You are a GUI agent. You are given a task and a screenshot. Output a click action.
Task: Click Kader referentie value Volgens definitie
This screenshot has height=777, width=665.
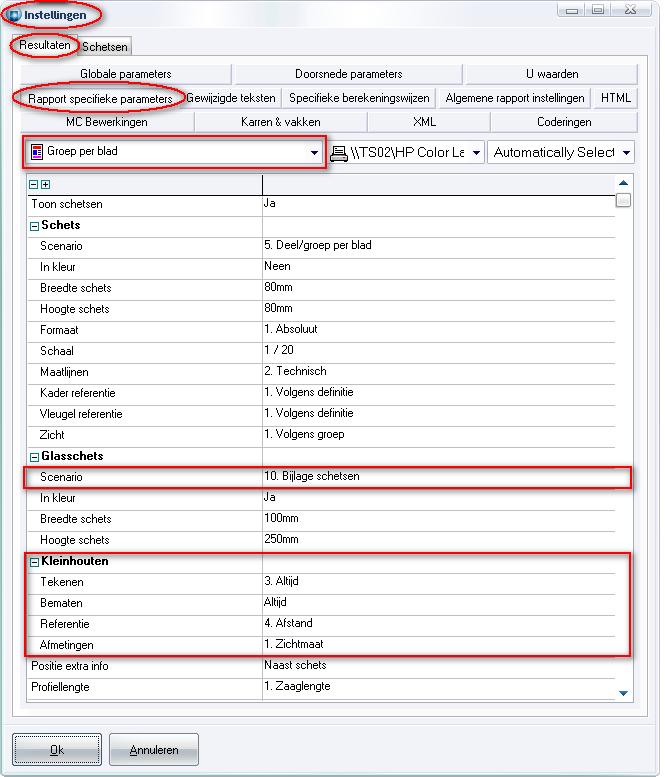308,392
